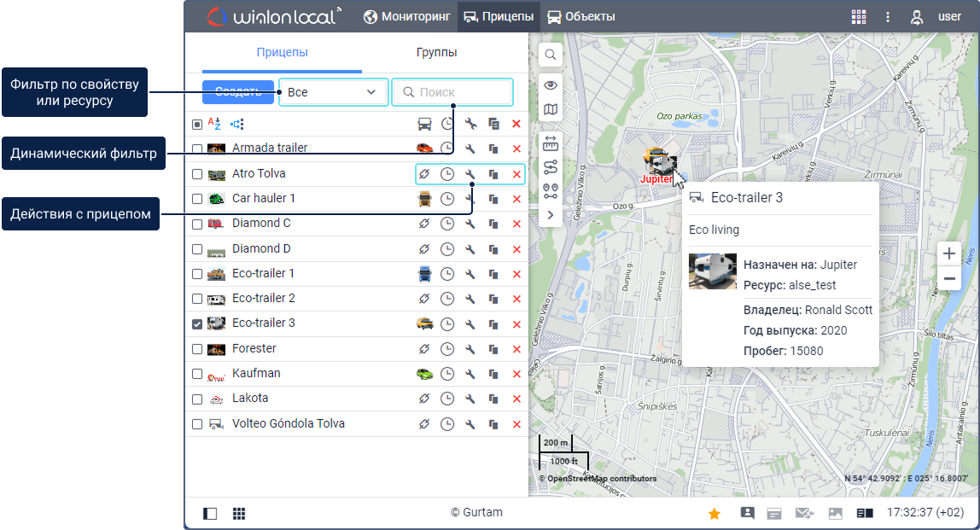Click the registration clock icon for Forester

coord(447,349)
